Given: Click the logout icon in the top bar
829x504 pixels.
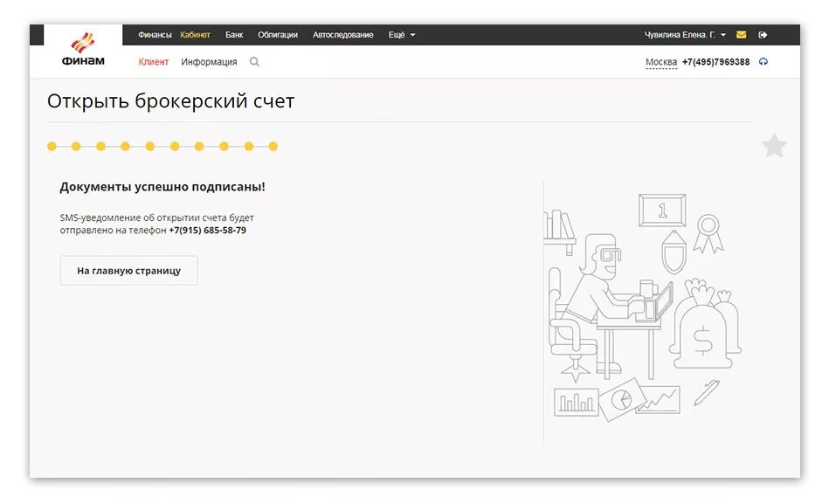Looking at the screenshot, I should [764, 34].
